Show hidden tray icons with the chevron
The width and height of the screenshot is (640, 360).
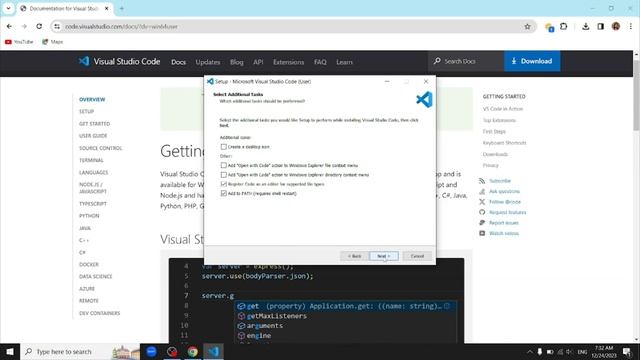(529, 351)
